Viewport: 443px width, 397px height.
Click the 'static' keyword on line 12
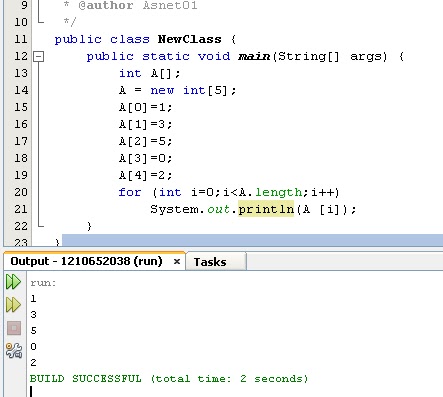[x=166, y=56]
